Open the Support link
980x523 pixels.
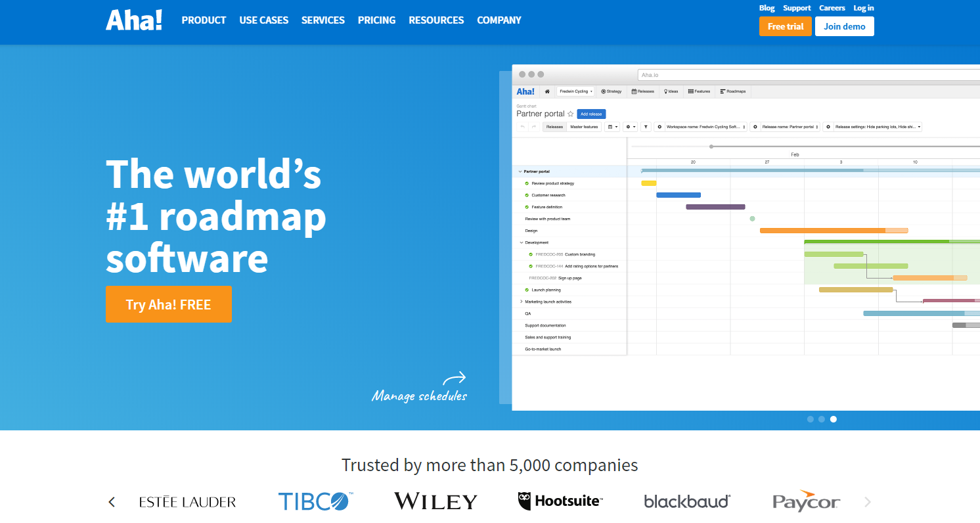(x=797, y=8)
